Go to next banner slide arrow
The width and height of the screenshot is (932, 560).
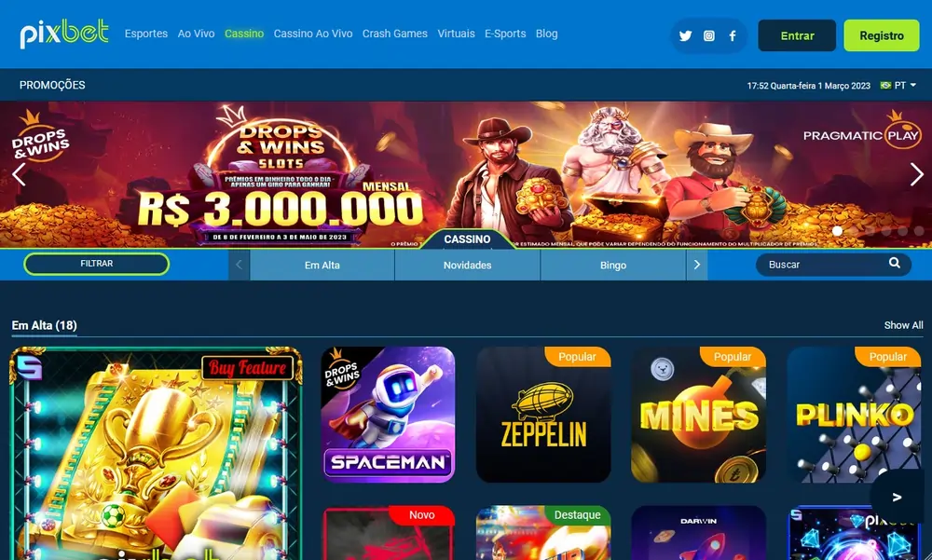click(916, 175)
